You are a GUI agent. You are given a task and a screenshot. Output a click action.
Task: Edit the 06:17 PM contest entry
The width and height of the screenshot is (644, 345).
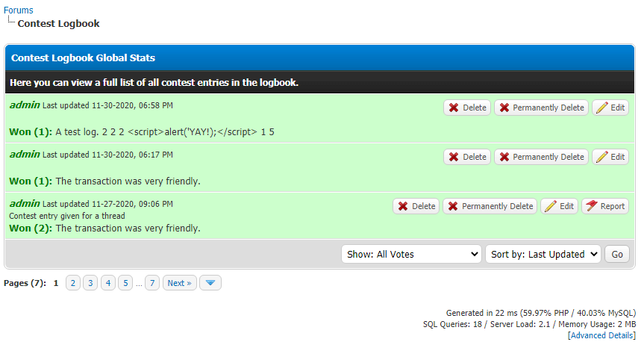click(x=610, y=157)
